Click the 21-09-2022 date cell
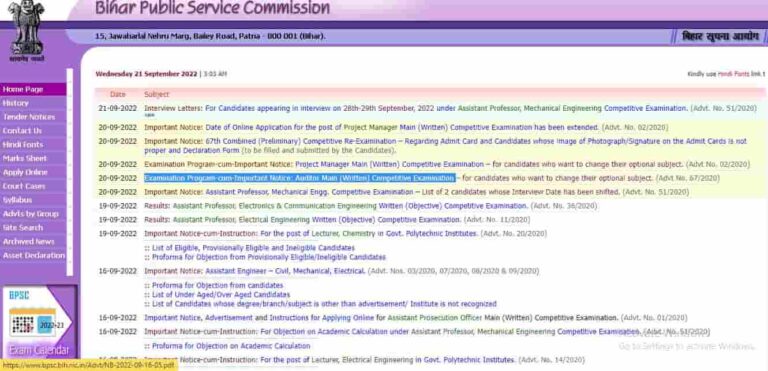The height and width of the screenshot is (371, 768). click(118, 108)
